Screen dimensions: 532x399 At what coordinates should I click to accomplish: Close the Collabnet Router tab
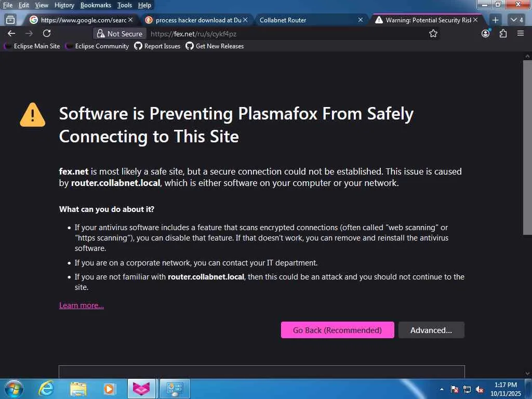tap(361, 20)
